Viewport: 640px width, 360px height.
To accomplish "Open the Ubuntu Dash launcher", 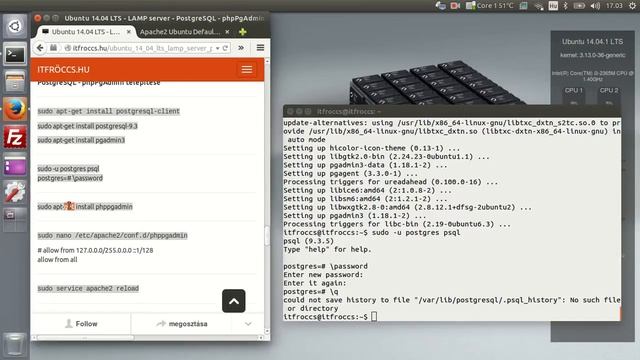I will click(15, 27).
